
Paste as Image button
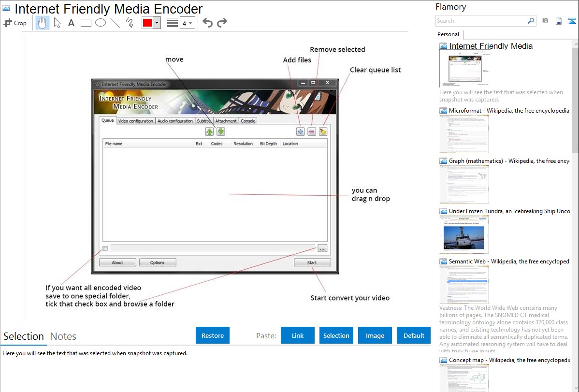[375, 335]
